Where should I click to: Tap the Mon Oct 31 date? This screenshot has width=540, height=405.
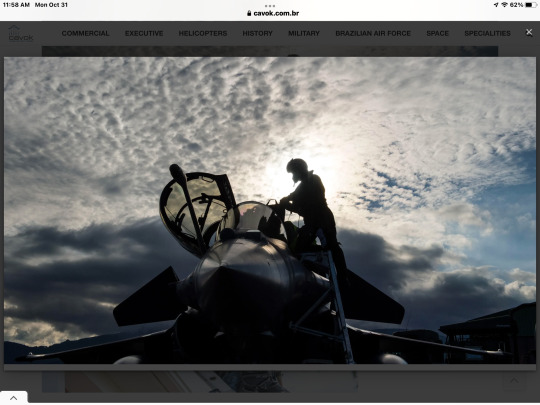click(x=51, y=5)
